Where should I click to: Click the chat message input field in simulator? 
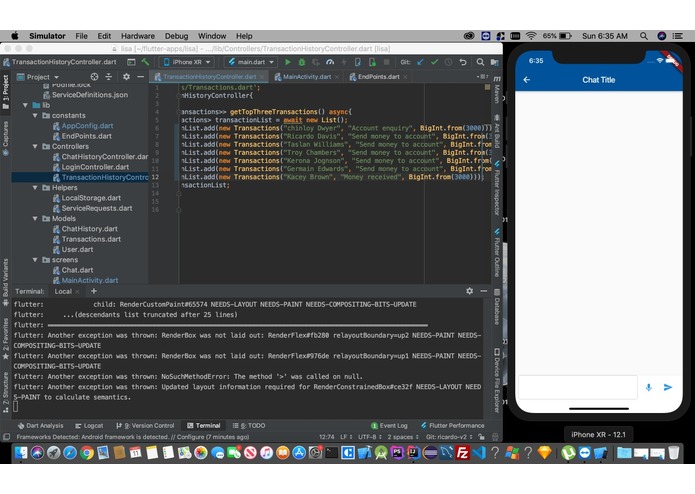coord(578,387)
